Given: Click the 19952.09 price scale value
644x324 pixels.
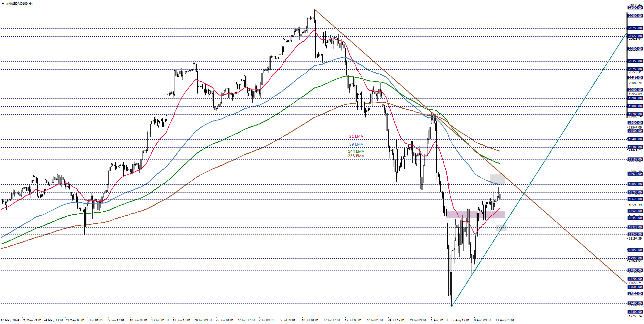Looking at the screenshot, I should 635,94.
